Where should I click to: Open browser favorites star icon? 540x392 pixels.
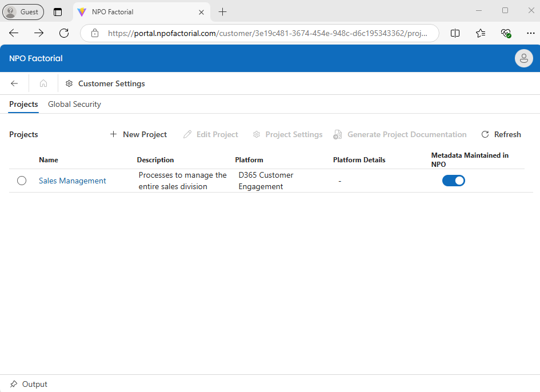point(481,33)
